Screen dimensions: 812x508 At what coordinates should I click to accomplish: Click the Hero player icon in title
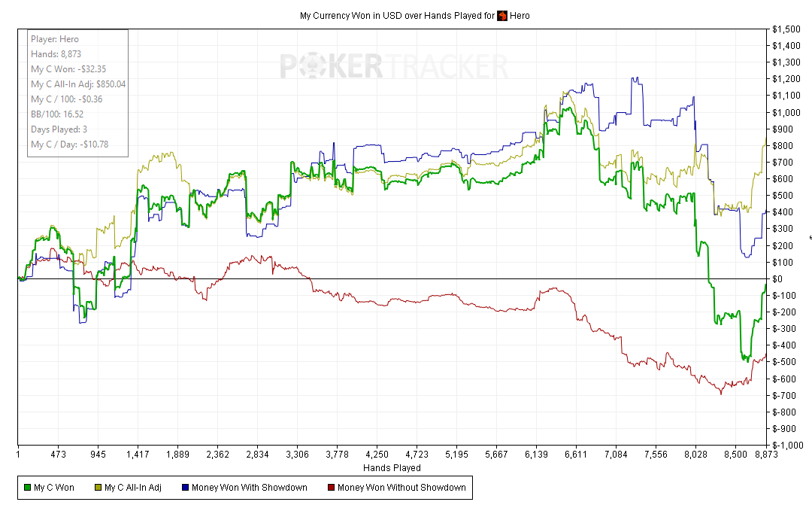pyautogui.click(x=502, y=16)
